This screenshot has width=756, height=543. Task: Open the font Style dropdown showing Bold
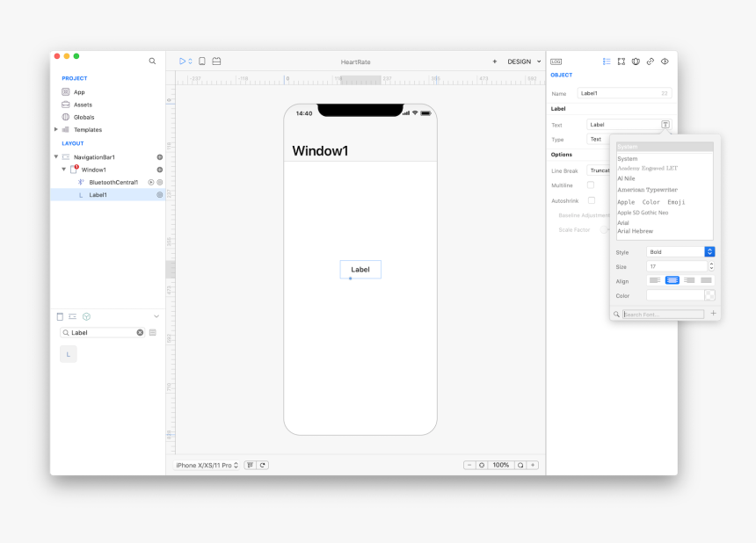point(680,252)
